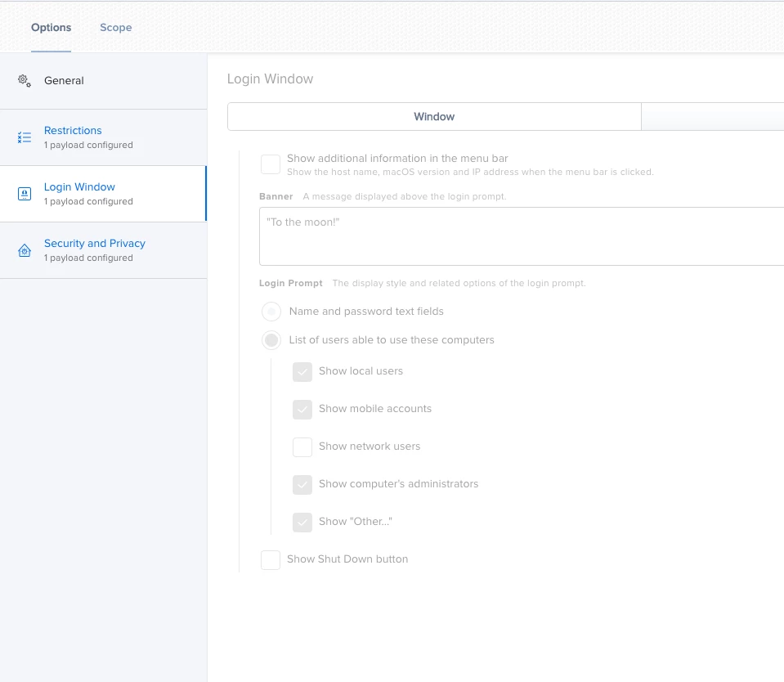Select Name and password text fields option
The image size is (784, 682).
[271, 312]
